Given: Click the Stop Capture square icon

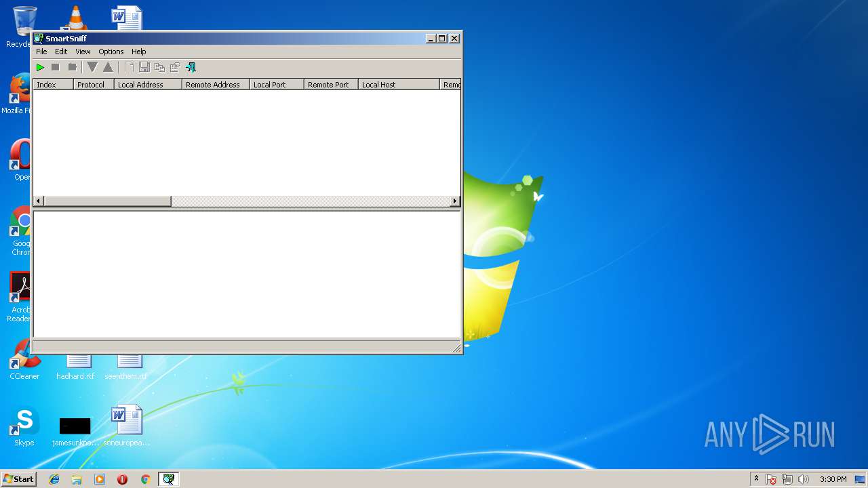Looking at the screenshot, I should tap(56, 67).
